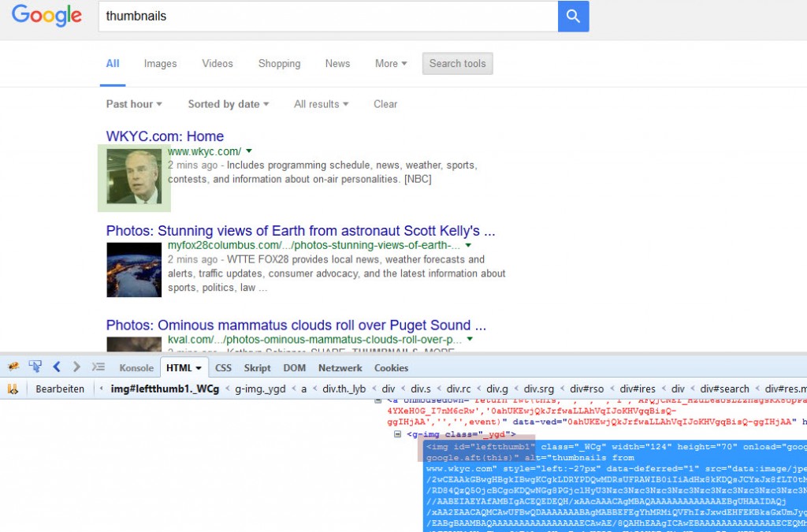Activate the Firebug element inspect tool
Viewport: 807px width, 532px height.
[x=35, y=366]
